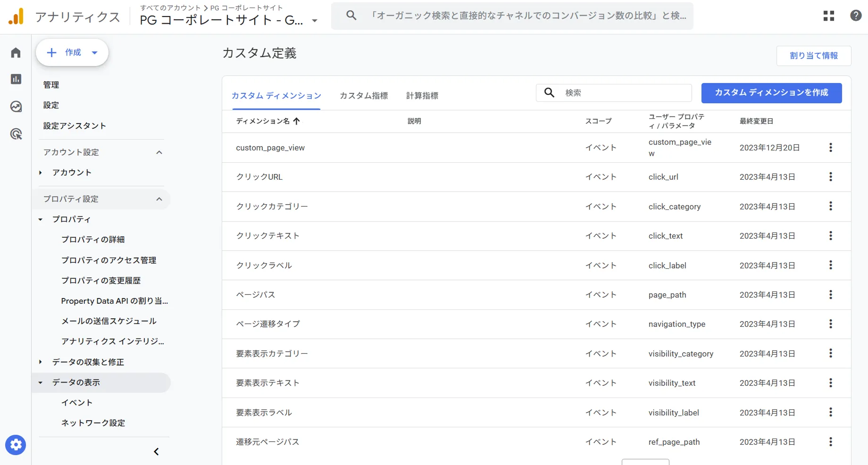868x465 pixels.
Task: Open more options for custom_page_view row
Action: tap(831, 148)
